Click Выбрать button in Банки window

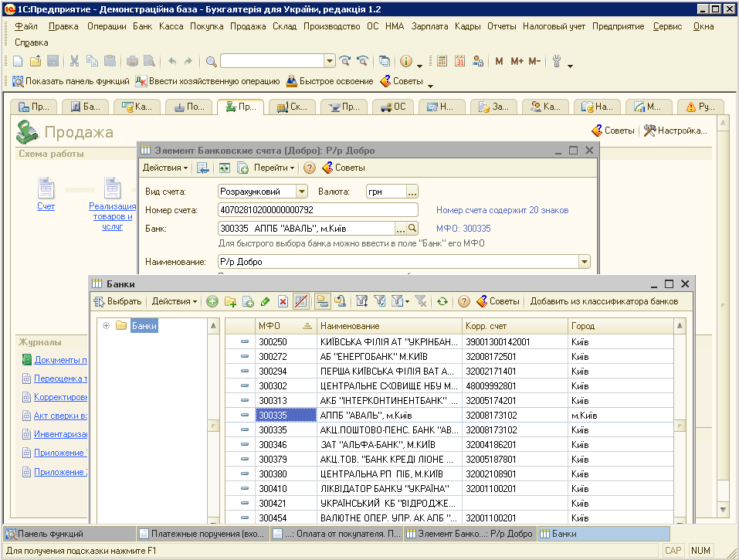pyautogui.click(x=118, y=302)
